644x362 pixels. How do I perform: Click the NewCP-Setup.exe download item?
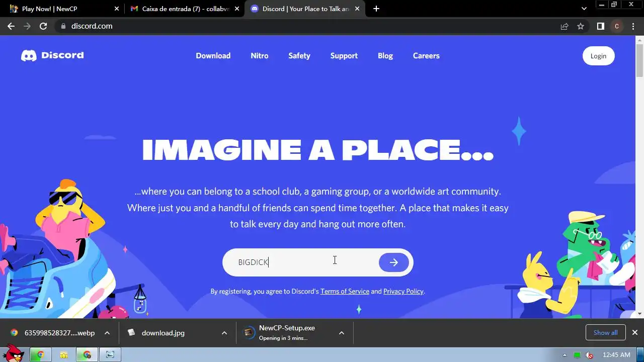point(287,333)
